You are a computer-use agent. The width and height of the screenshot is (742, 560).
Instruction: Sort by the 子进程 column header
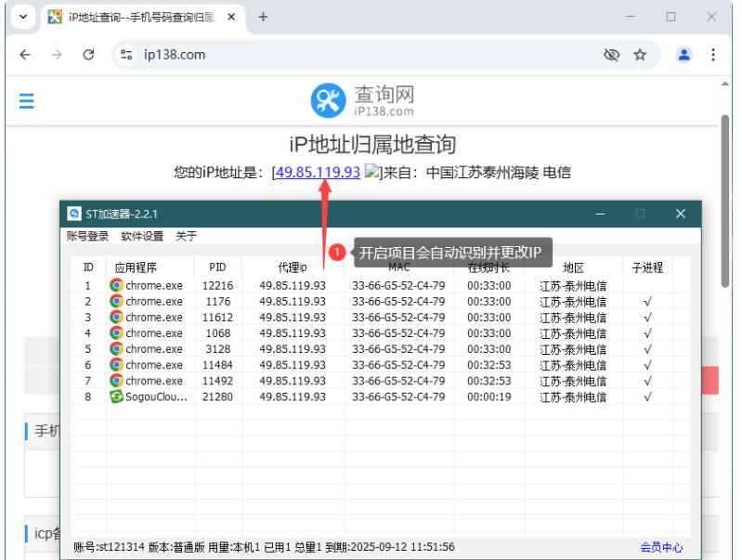tap(647, 267)
